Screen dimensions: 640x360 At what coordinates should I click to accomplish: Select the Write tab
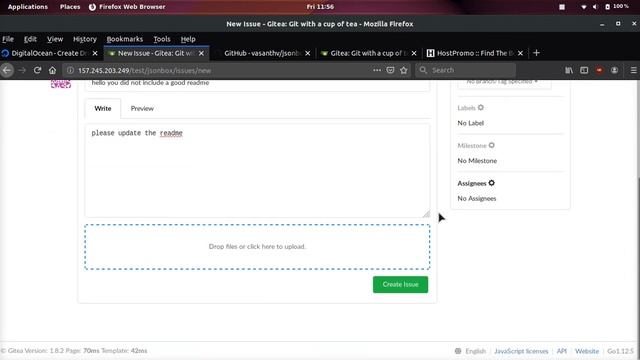click(103, 109)
